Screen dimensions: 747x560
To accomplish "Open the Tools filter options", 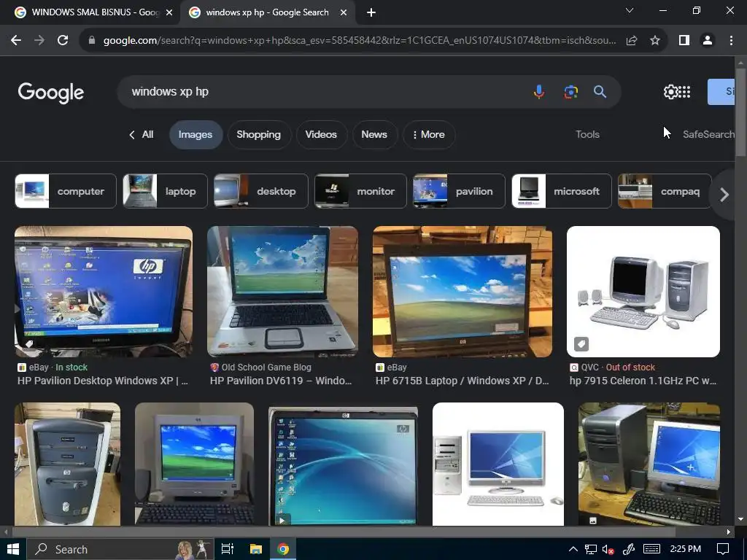I will point(587,135).
